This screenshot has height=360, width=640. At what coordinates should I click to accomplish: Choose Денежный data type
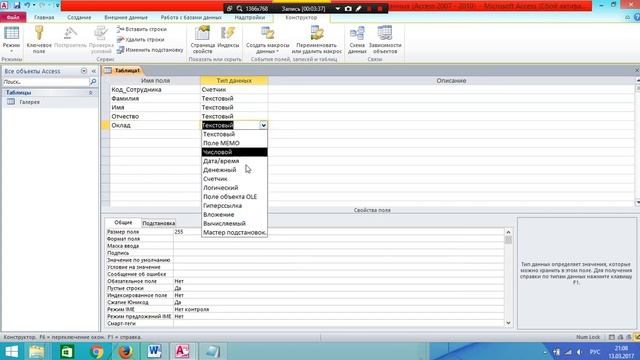click(234, 170)
